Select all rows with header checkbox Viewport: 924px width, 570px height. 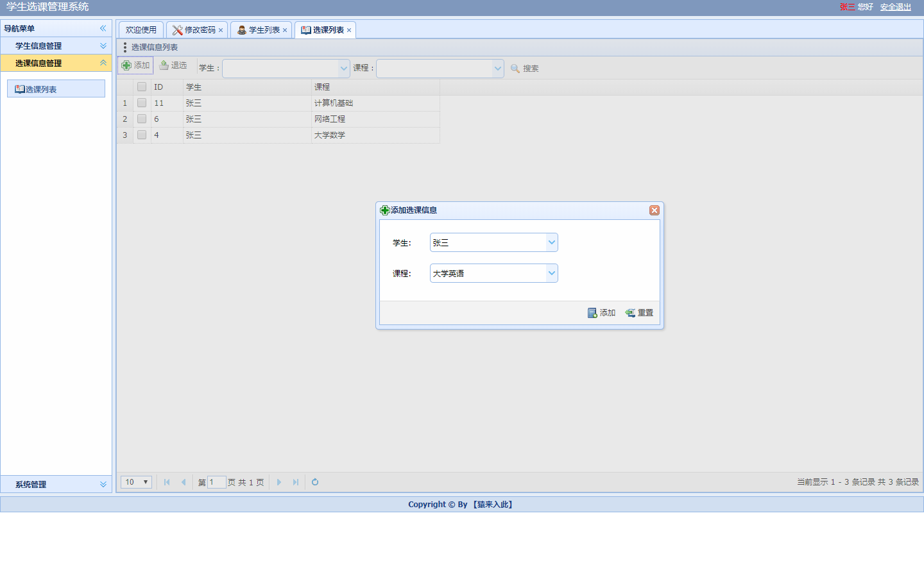click(x=142, y=87)
